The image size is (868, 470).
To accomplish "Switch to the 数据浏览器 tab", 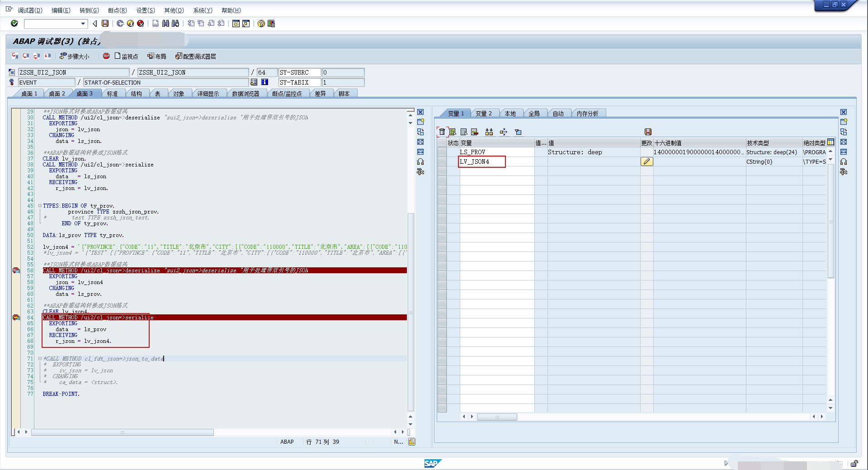I will point(245,94).
